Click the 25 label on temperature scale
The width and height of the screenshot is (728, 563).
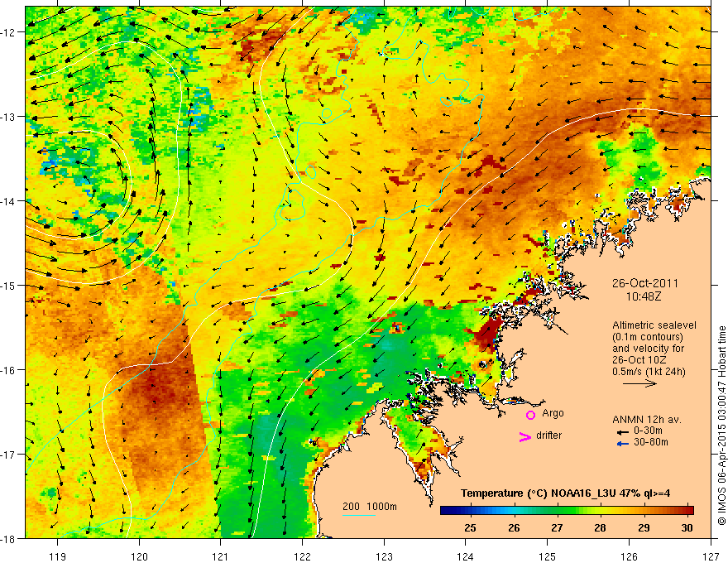[470, 527]
